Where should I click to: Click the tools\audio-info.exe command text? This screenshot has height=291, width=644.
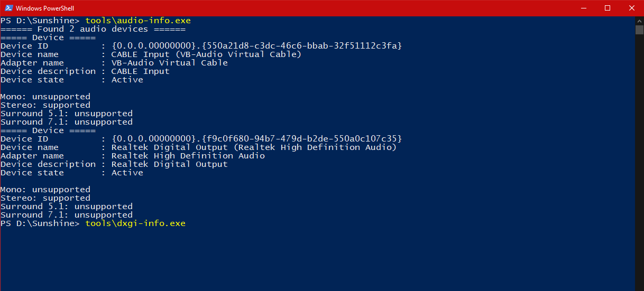[137, 21]
